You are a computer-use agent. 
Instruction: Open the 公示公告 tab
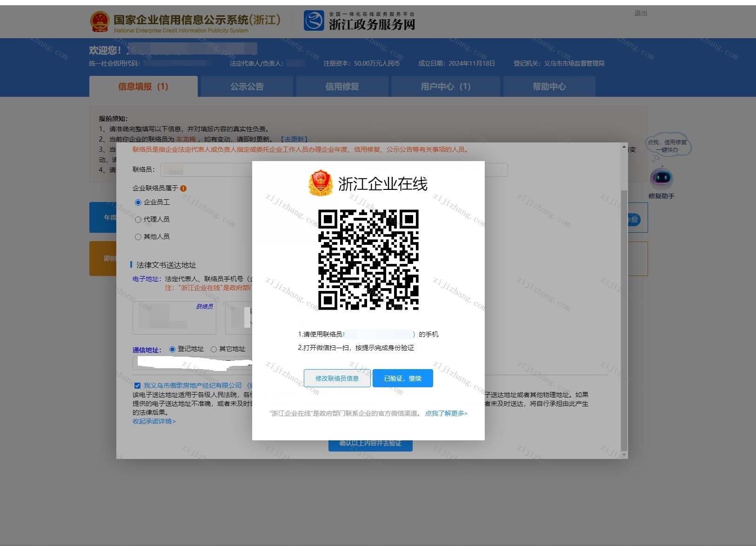pos(247,87)
